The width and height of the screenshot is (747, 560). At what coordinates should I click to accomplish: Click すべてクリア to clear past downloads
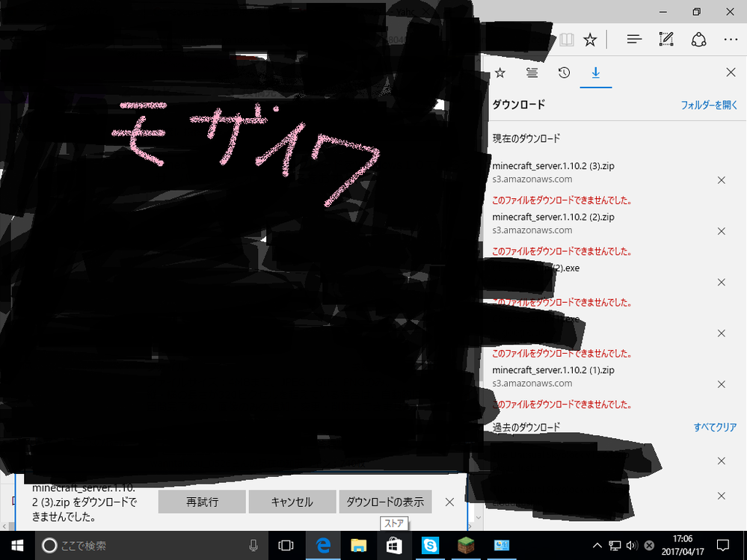pyautogui.click(x=715, y=428)
